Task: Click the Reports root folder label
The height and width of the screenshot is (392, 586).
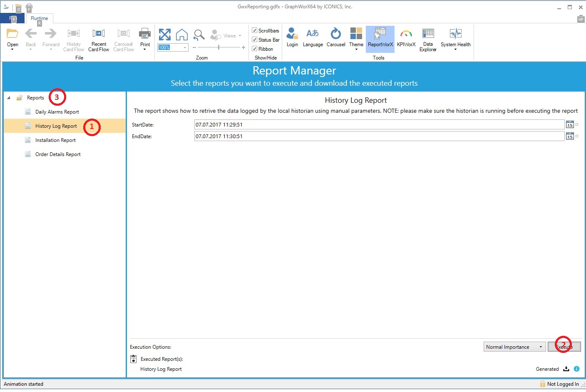Action: [35, 98]
